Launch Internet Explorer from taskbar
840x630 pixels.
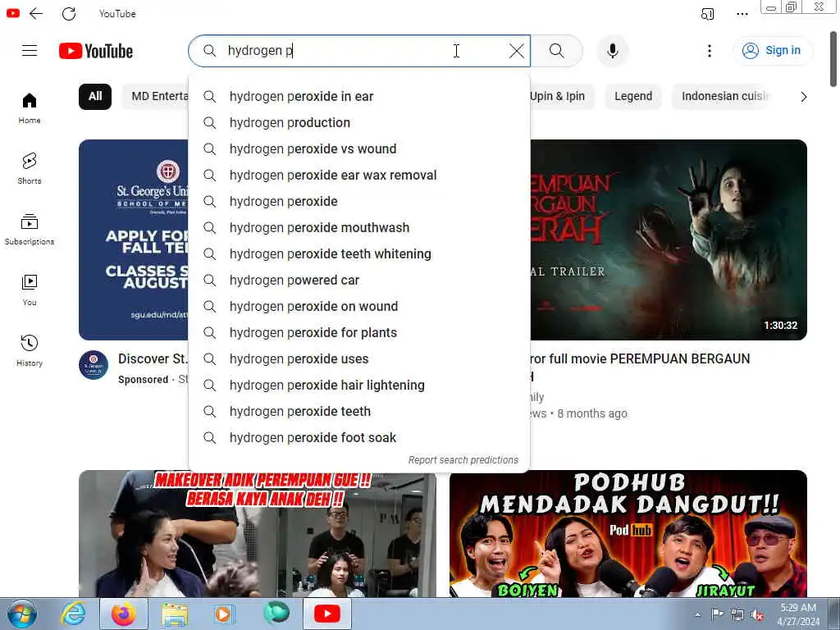(x=73, y=614)
